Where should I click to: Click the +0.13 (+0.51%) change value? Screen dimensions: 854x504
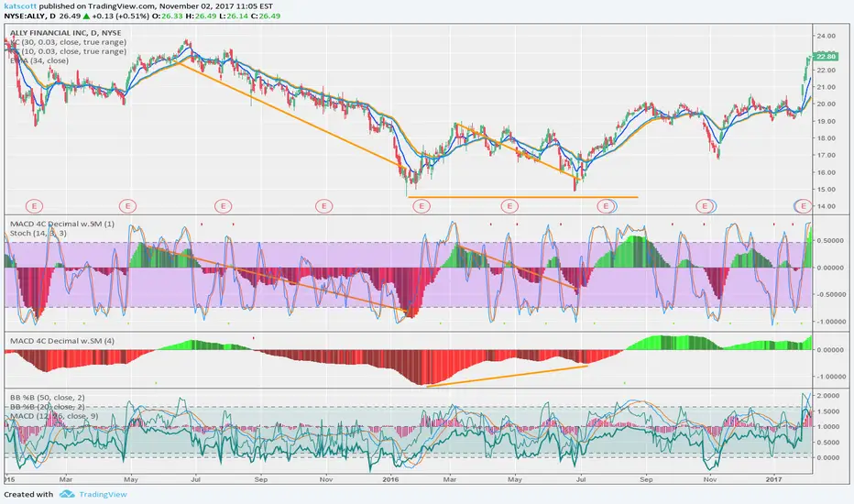[121, 16]
